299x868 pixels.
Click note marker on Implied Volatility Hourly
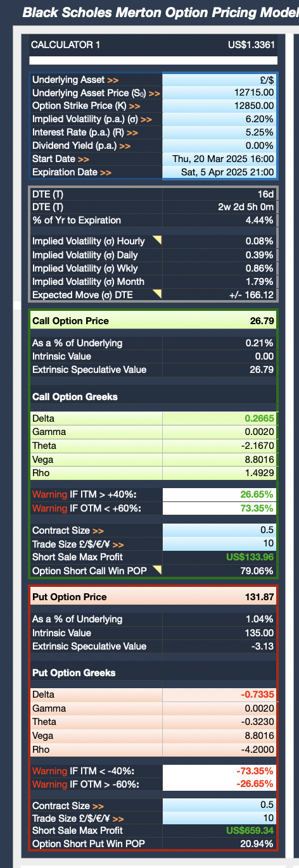pos(158,239)
